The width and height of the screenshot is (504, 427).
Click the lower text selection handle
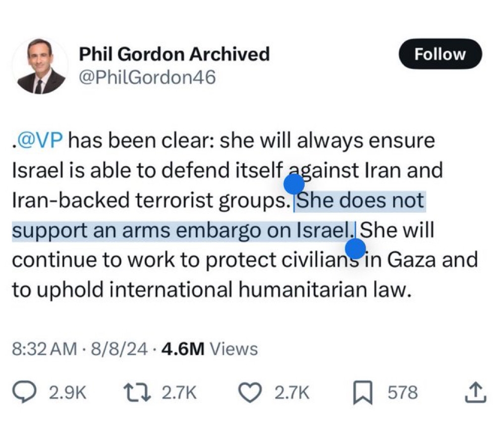pyautogui.click(x=355, y=248)
